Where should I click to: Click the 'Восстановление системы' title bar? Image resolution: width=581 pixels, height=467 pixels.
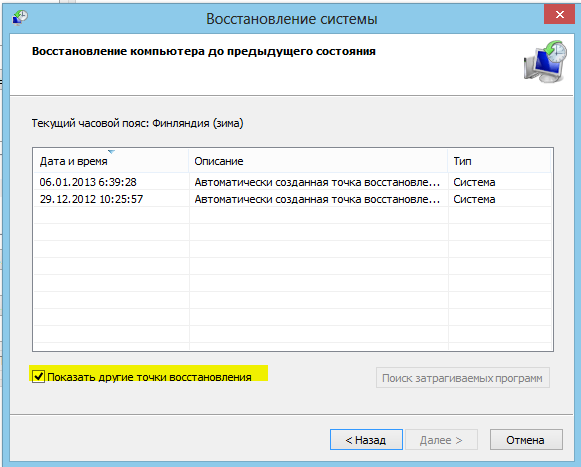tap(292, 19)
